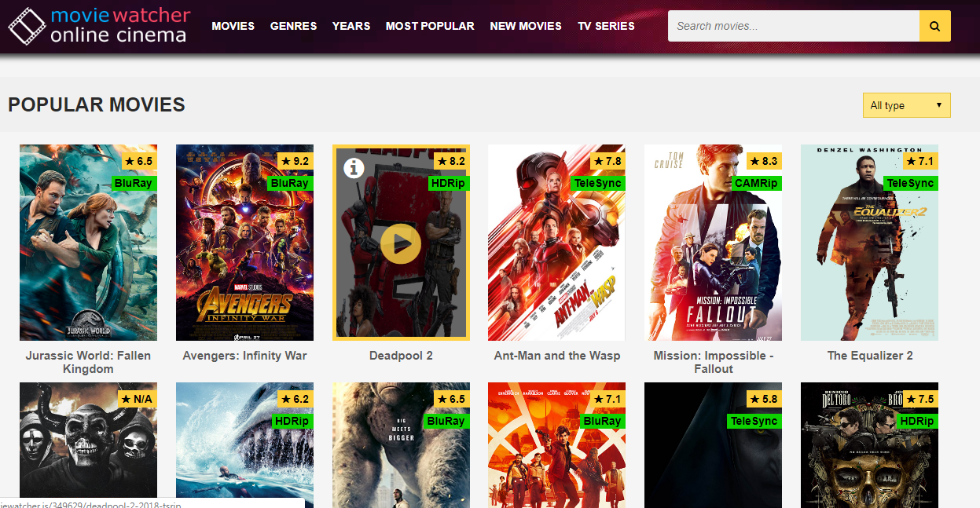Screen dimensions: 980x508
Task: Go to MOST POPULAR
Action: (x=430, y=26)
